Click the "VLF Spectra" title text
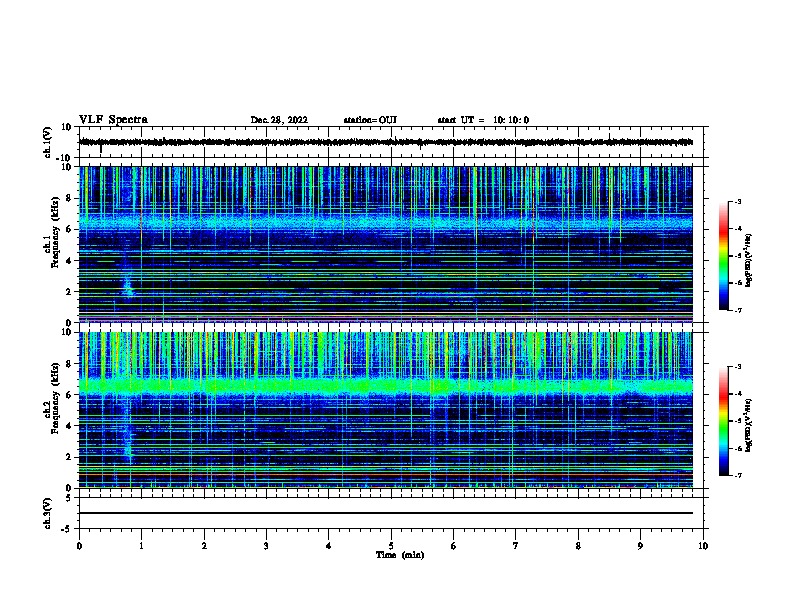Image resolution: width=792 pixels, height=612 pixels. pyautogui.click(x=113, y=120)
